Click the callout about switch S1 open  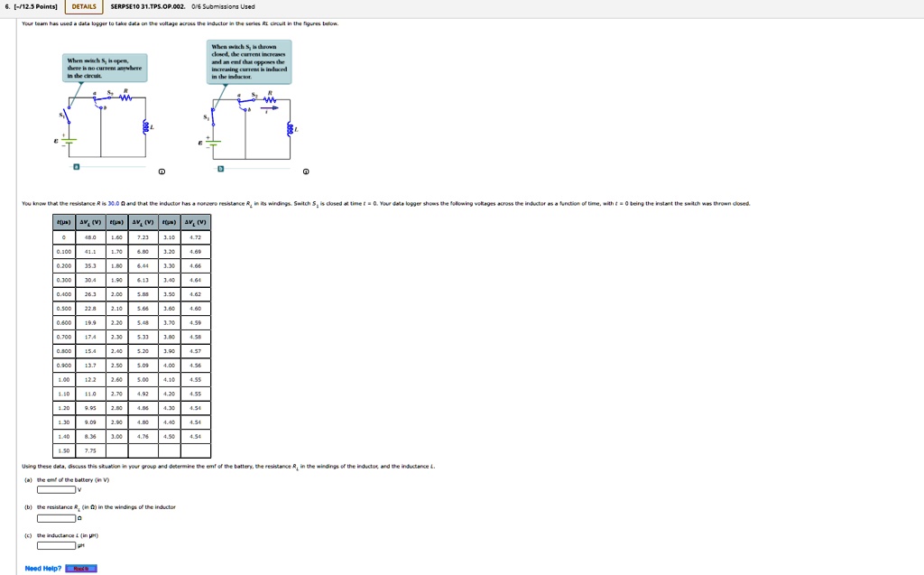105,68
